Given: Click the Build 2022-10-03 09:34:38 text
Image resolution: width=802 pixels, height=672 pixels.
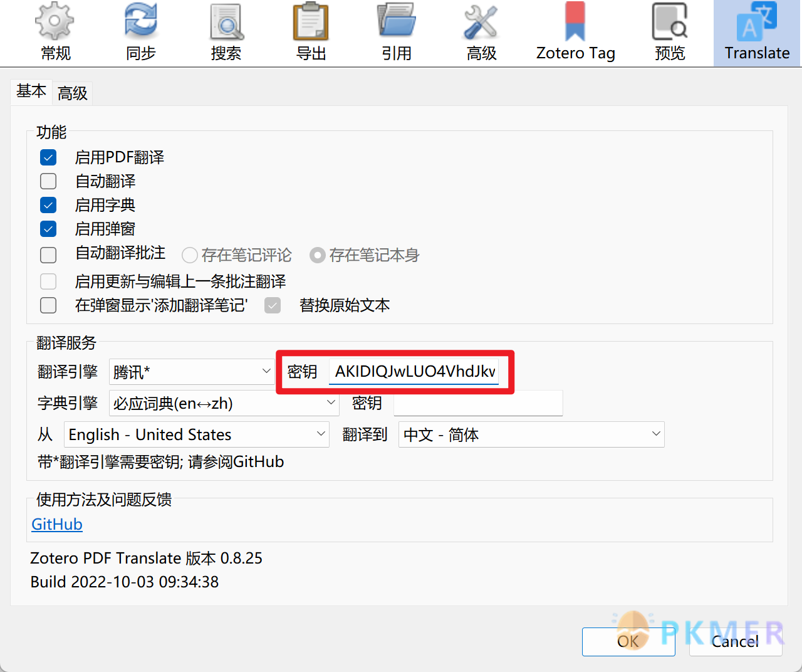Looking at the screenshot, I should tap(125, 582).
